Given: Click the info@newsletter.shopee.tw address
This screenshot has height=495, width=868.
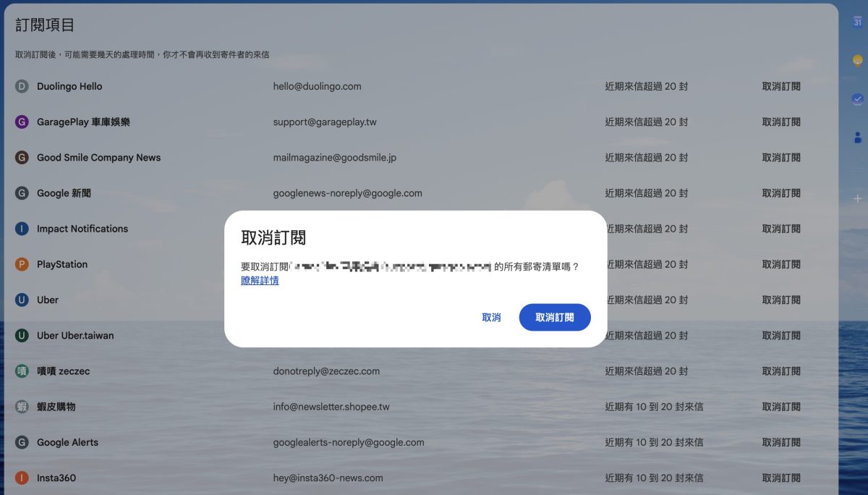Looking at the screenshot, I should (x=331, y=407).
